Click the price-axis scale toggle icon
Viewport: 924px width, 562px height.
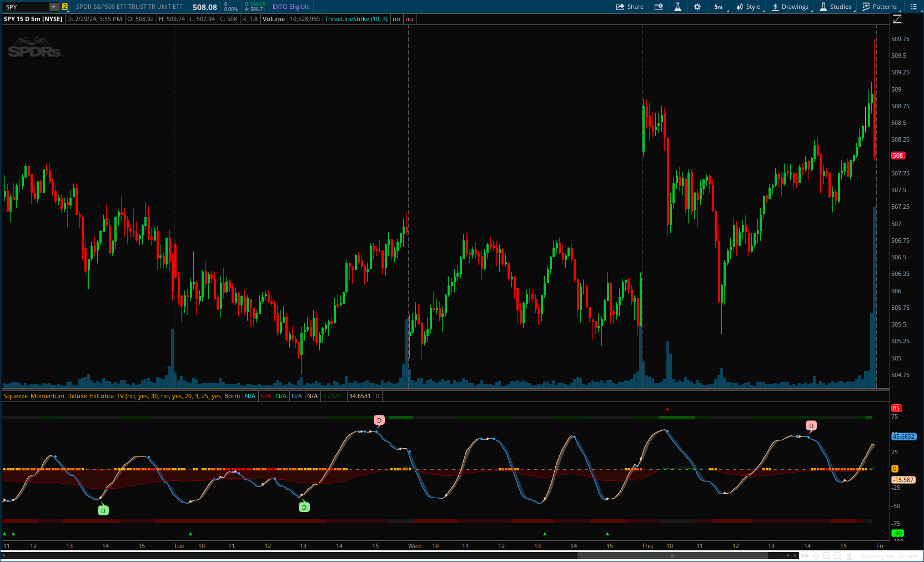pos(897,19)
